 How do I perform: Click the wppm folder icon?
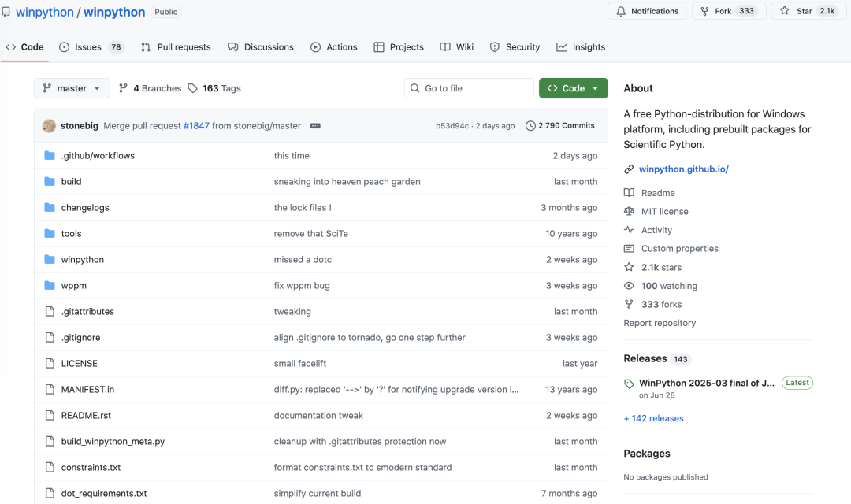coord(50,285)
